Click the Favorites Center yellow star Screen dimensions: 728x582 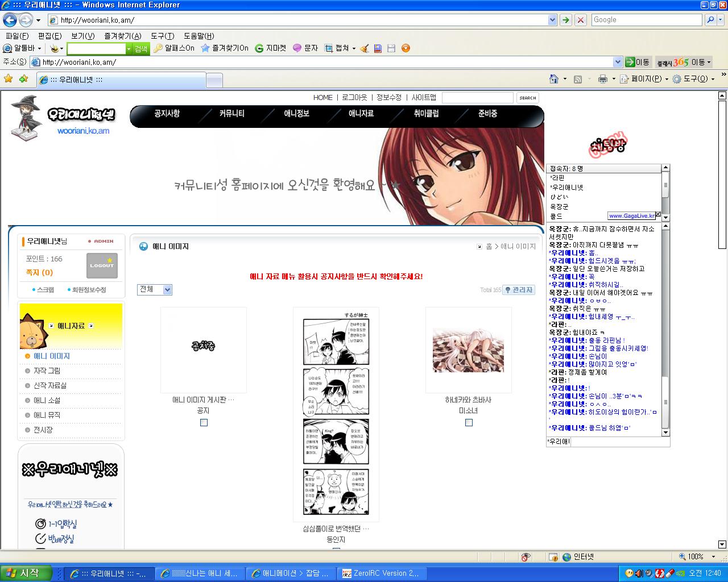[x=8, y=79]
